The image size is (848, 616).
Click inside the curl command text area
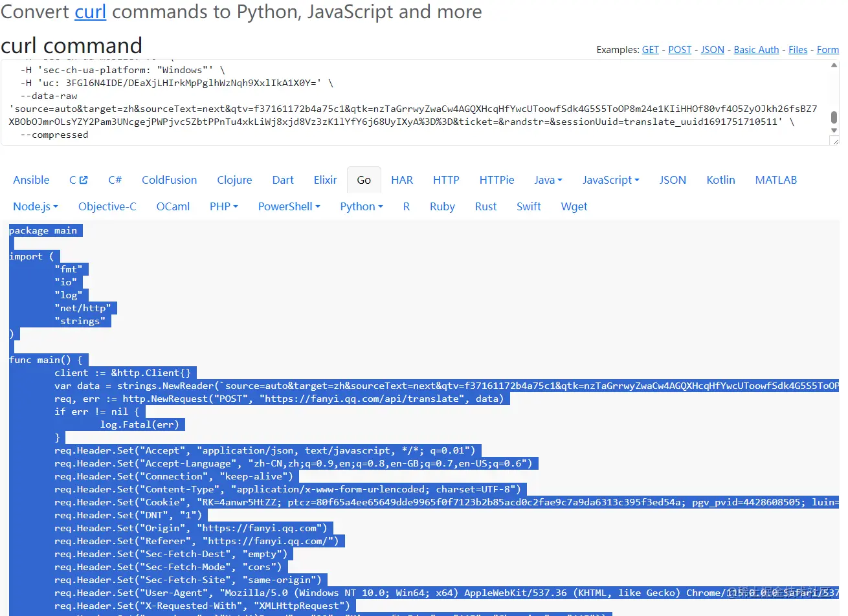point(415,102)
